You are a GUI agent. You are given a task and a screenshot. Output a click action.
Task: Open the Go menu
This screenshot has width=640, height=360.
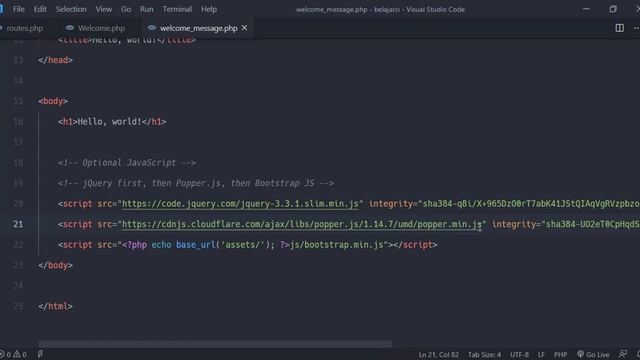[126, 9]
